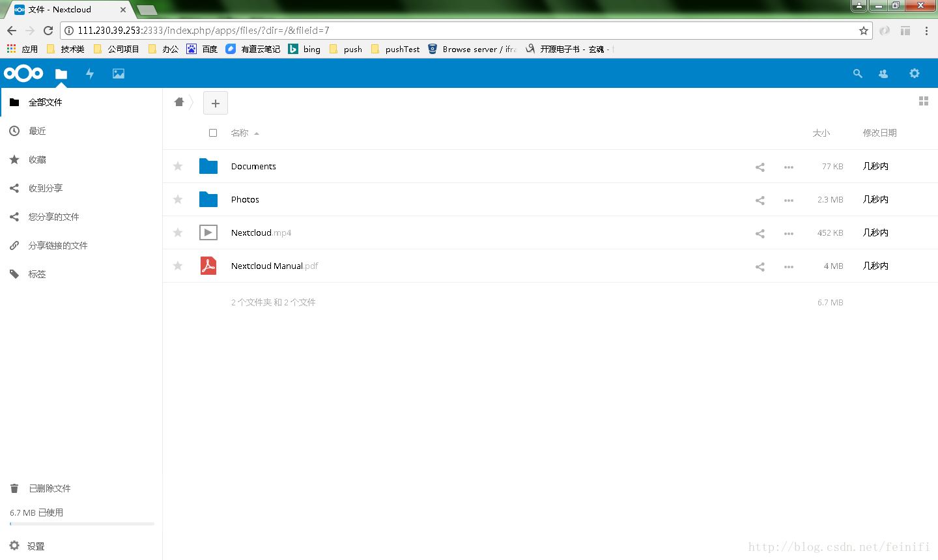Viewport: 938px width, 560px height.
Task: Reverse sort order via 名称 arrow
Action: 255,133
